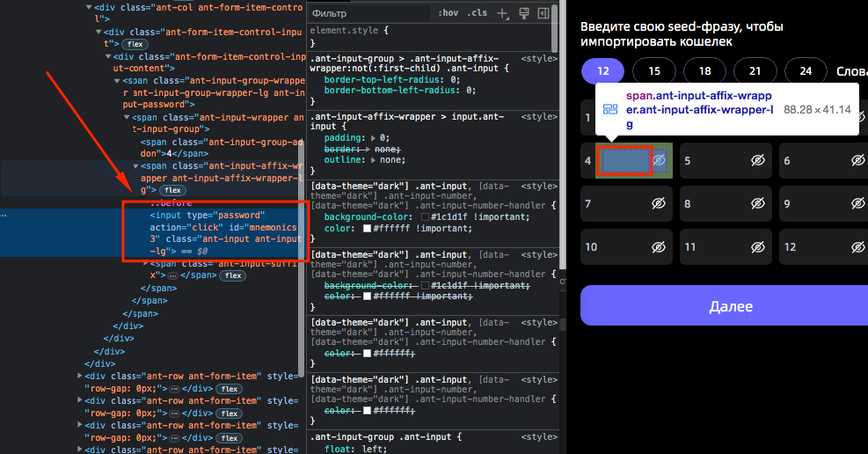Toggle the :hov element state button
This screenshot has width=868, height=454.
(x=449, y=13)
